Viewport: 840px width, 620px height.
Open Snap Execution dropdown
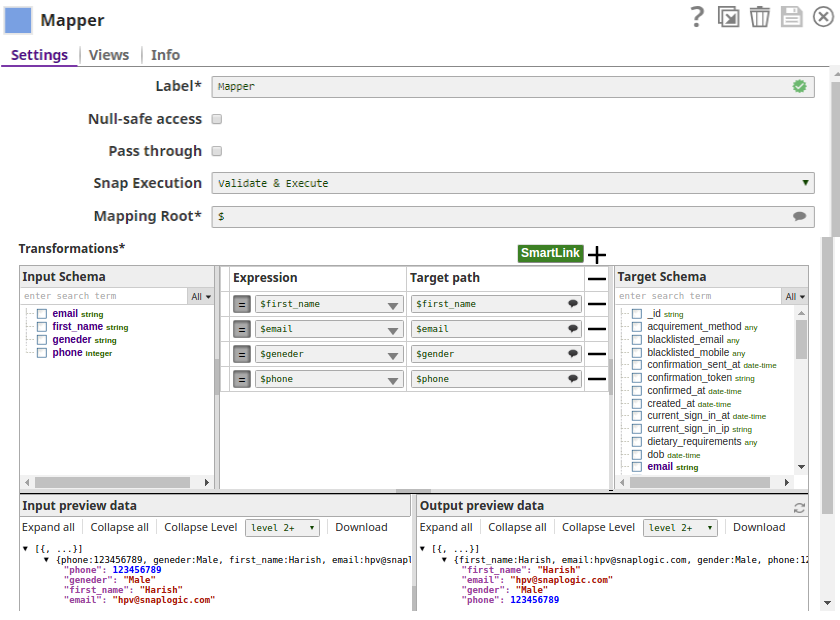513,183
